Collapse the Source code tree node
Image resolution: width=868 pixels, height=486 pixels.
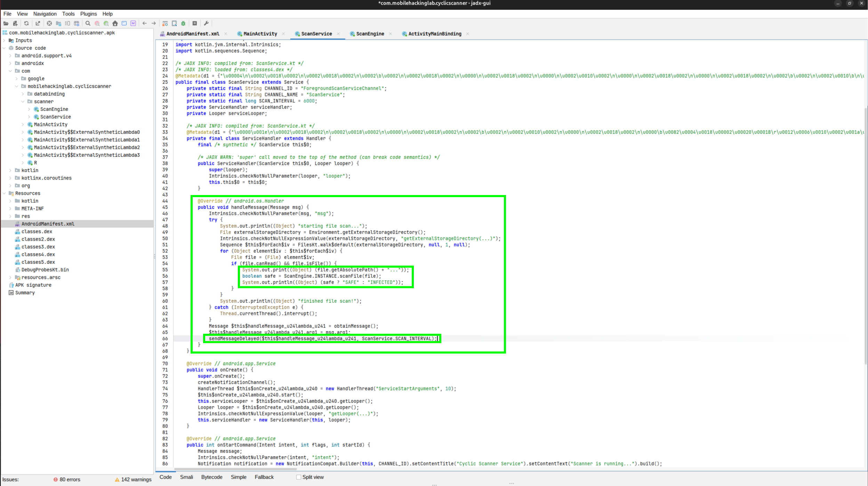coord(4,48)
